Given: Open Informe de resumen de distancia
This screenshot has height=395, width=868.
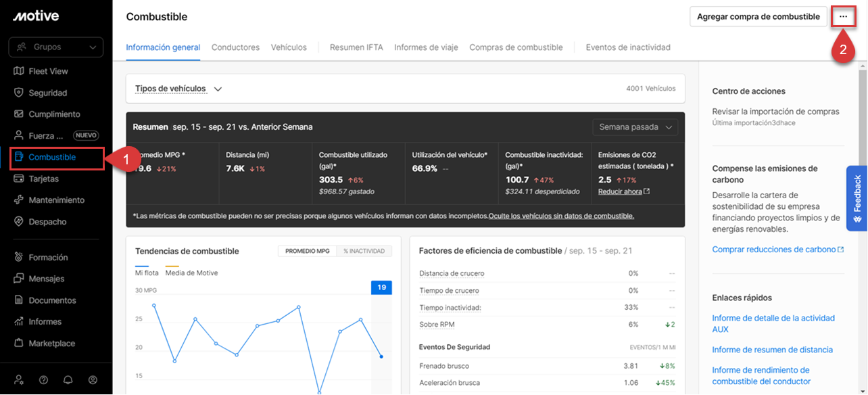Looking at the screenshot, I should 773,350.
